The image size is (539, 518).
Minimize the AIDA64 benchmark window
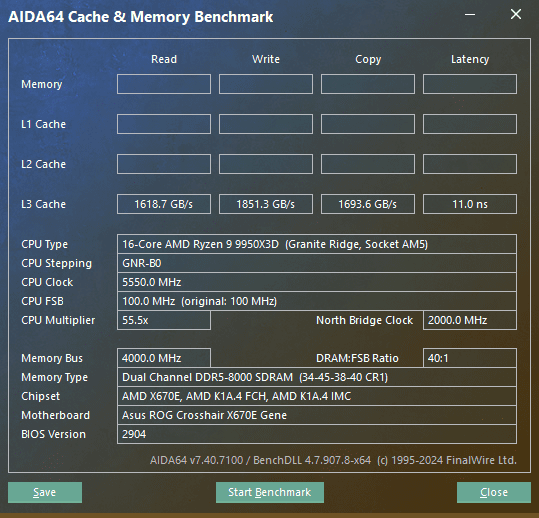470,14
